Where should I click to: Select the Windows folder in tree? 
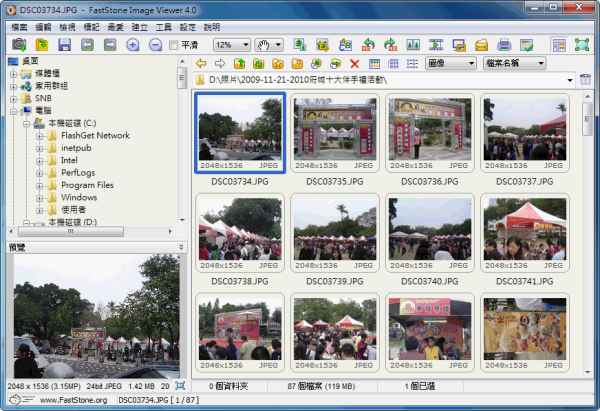[x=79, y=197]
